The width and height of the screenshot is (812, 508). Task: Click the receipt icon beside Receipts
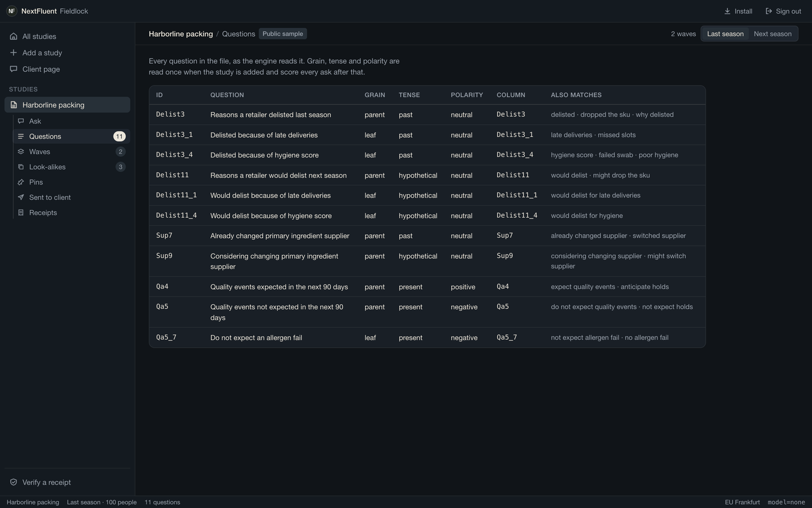21,213
